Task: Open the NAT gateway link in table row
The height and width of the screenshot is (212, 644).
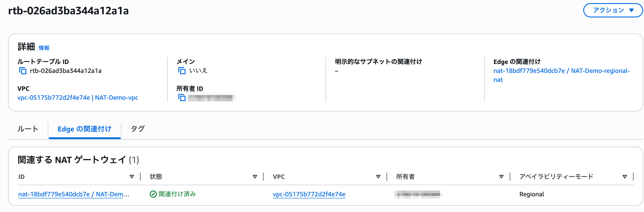Action: click(x=73, y=194)
